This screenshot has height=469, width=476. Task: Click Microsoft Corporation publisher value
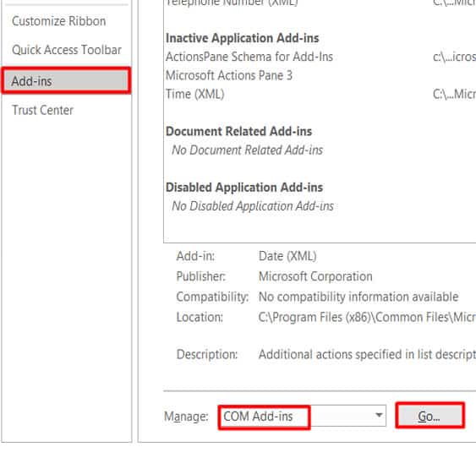click(x=315, y=276)
